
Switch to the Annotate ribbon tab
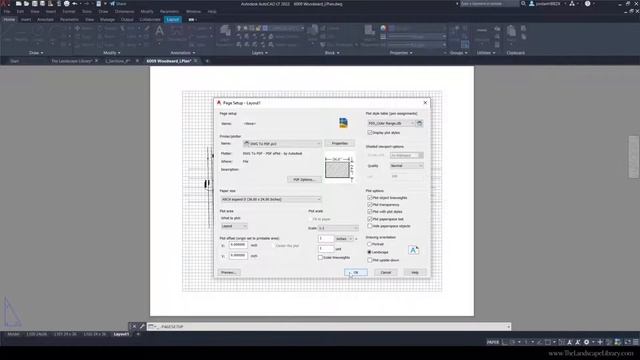coord(45,19)
